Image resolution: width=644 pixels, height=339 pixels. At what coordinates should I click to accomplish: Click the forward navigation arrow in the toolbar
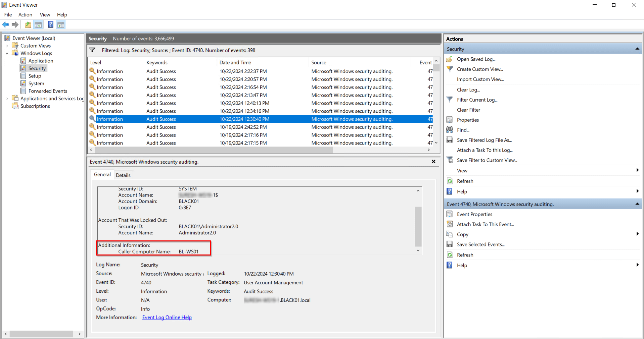[x=15, y=24]
